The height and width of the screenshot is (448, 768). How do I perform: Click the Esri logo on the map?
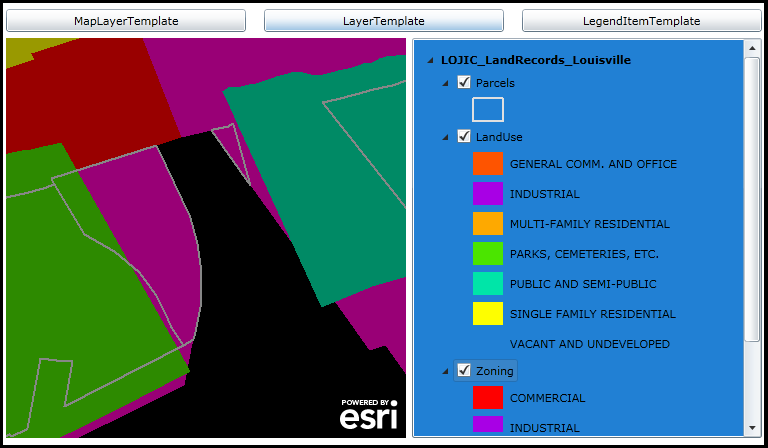pyautogui.click(x=368, y=414)
